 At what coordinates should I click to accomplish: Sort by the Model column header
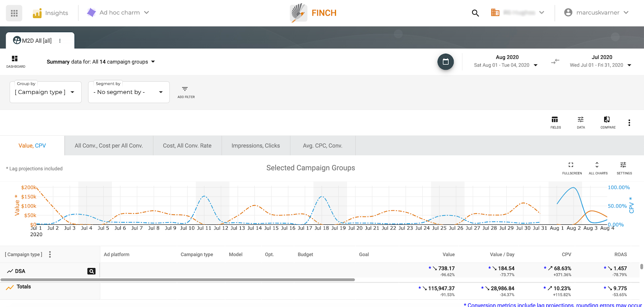236,255
